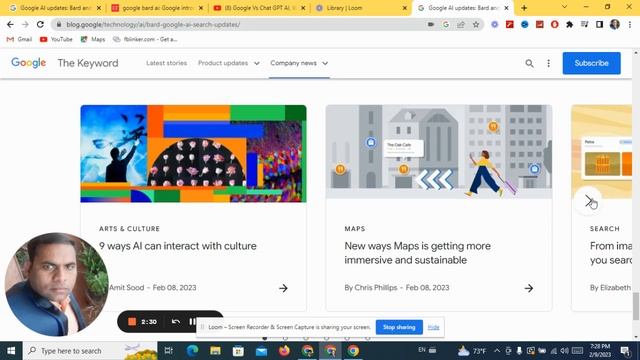This screenshot has height=360, width=640.
Task: Open Chrome's three-dot menu
Action: click(x=630, y=24)
